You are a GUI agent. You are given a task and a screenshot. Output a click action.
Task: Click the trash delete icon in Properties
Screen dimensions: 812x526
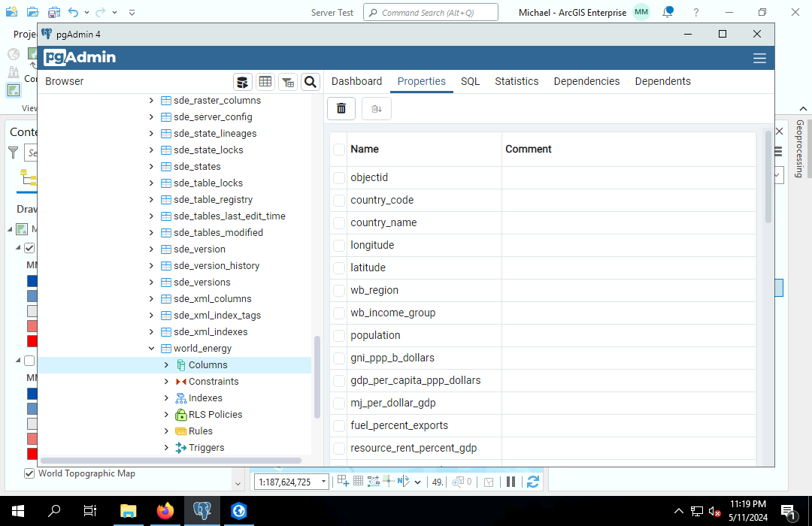click(x=341, y=108)
